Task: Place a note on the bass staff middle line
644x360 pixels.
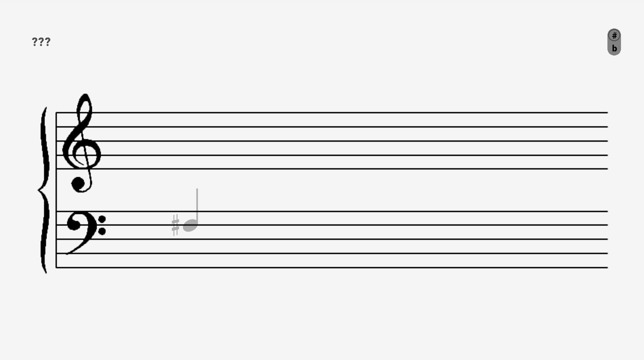Action: pyautogui.click(x=332, y=239)
